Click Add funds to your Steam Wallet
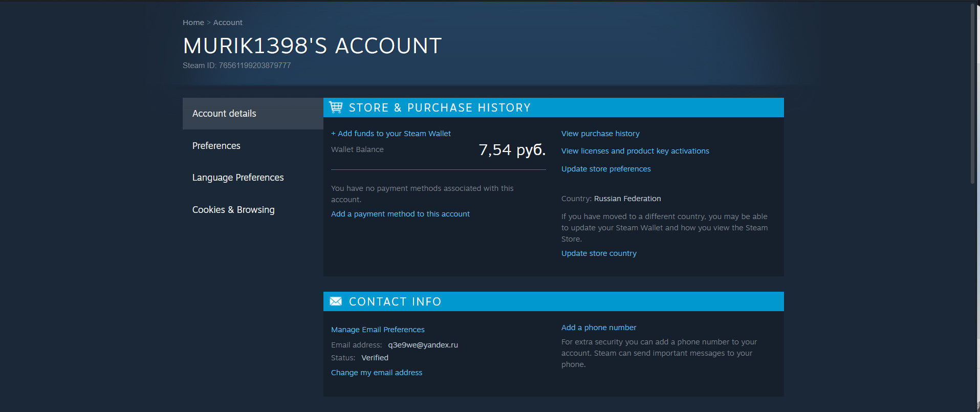 tap(391, 134)
